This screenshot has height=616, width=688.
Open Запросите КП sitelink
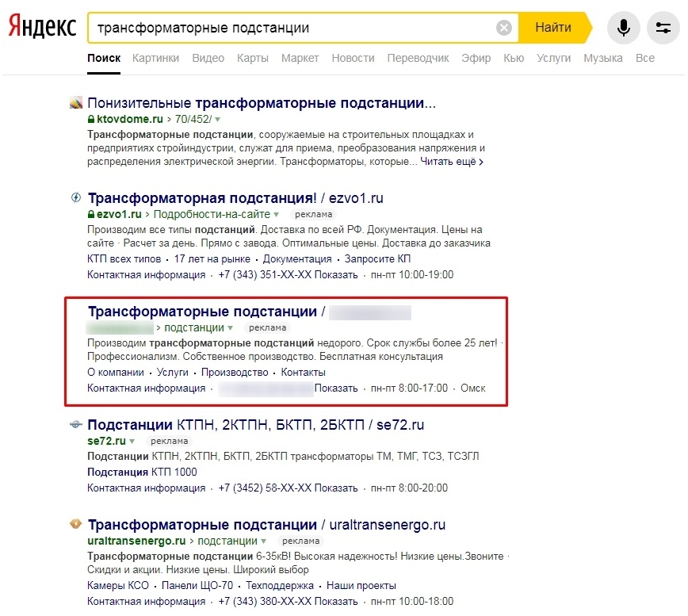click(377, 259)
